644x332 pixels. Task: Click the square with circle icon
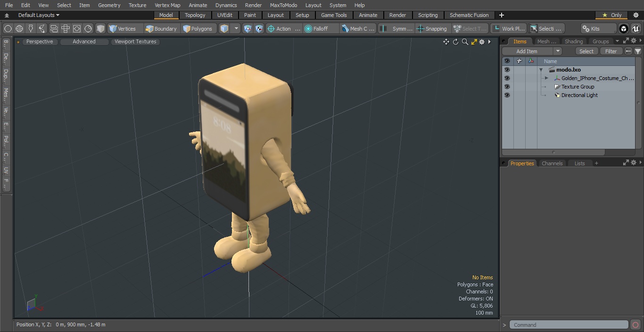(76, 29)
